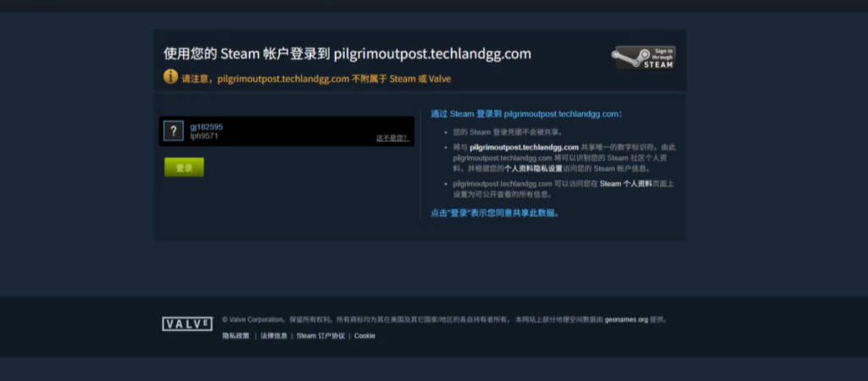Click the question-mark avatar for gj182595
868x381 pixels.
pos(173,131)
